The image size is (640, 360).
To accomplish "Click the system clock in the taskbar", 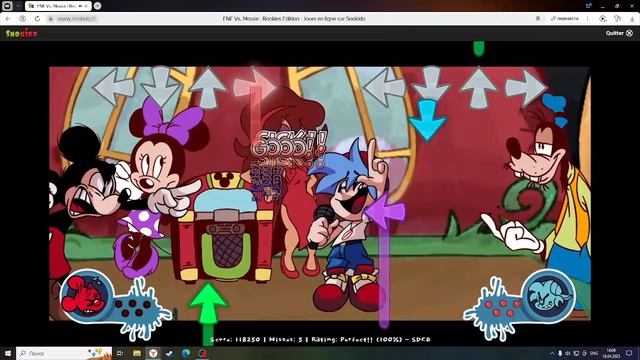I will [x=611, y=353].
